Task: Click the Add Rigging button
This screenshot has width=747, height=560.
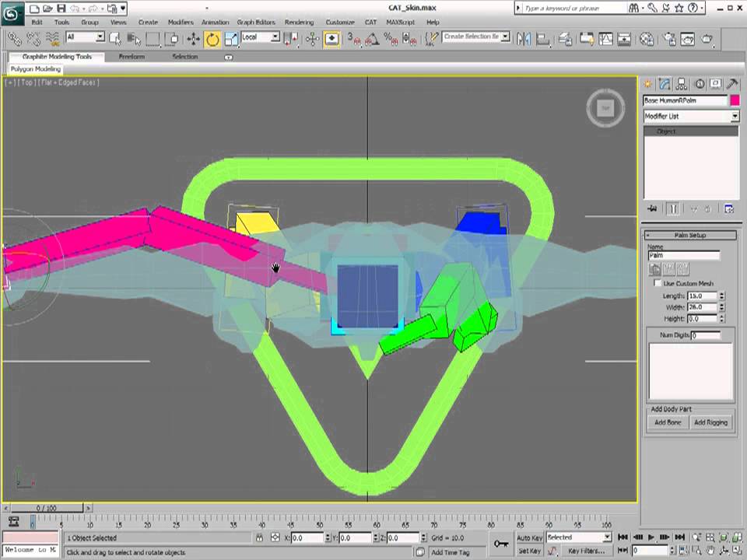Action: 710,422
